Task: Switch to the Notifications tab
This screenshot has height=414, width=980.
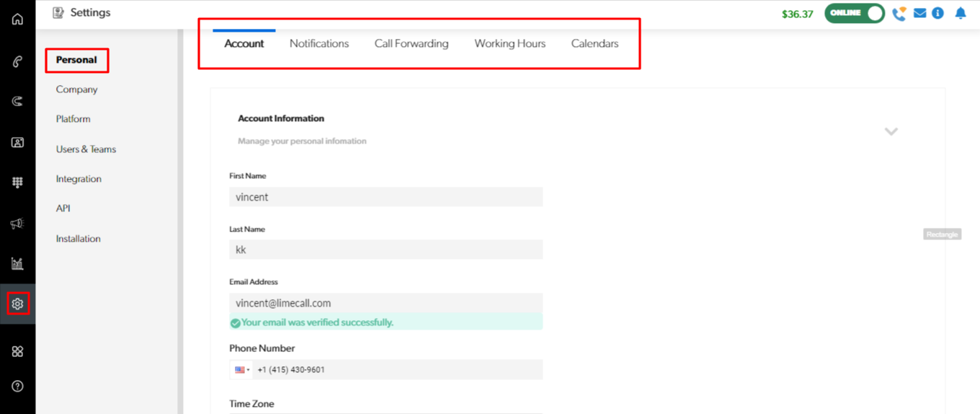Action: tap(319, 44)
